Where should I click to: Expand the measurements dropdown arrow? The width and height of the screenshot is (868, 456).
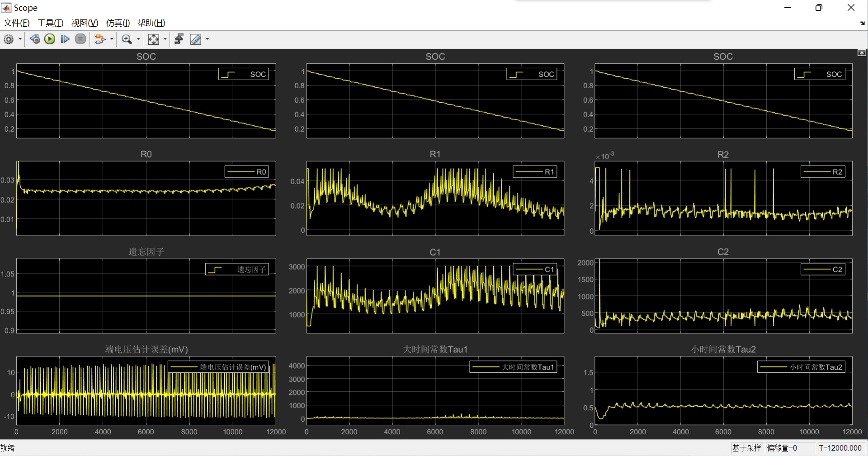(x=207, y=39)
